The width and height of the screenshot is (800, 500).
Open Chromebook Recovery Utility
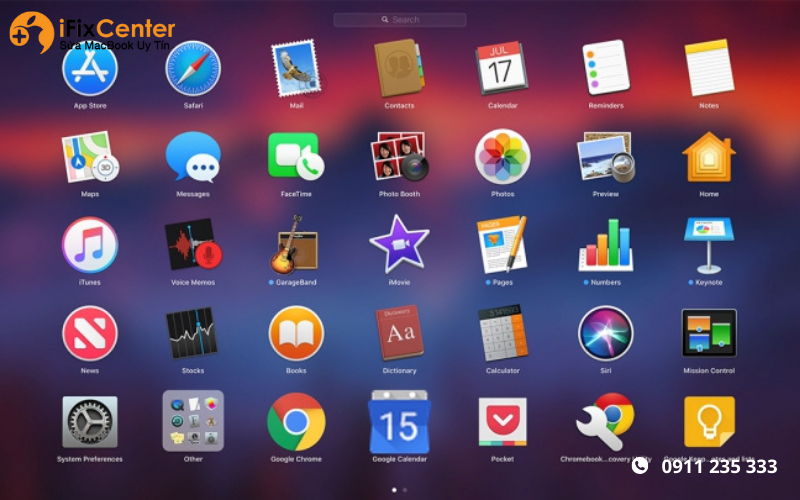[x=606, y=422]
